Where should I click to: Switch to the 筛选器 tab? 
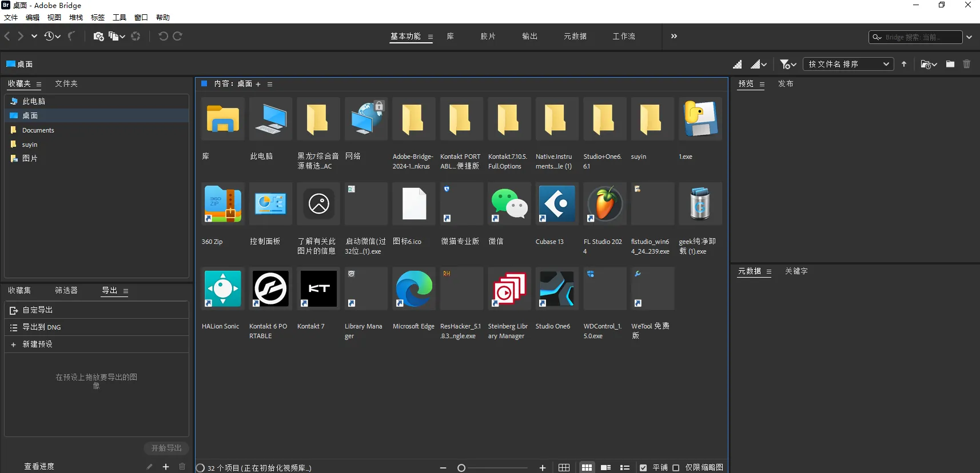point(66,290)
